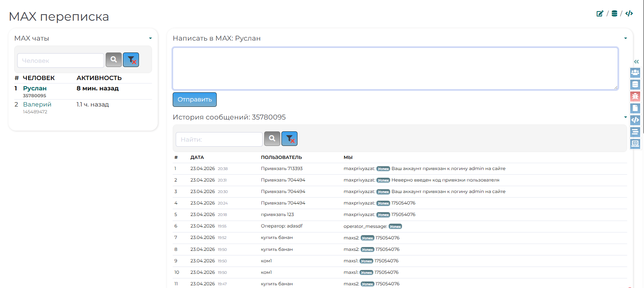Click the edit page icon in header
The height and width of the screenshot is (288, 644).
[600, 14]
